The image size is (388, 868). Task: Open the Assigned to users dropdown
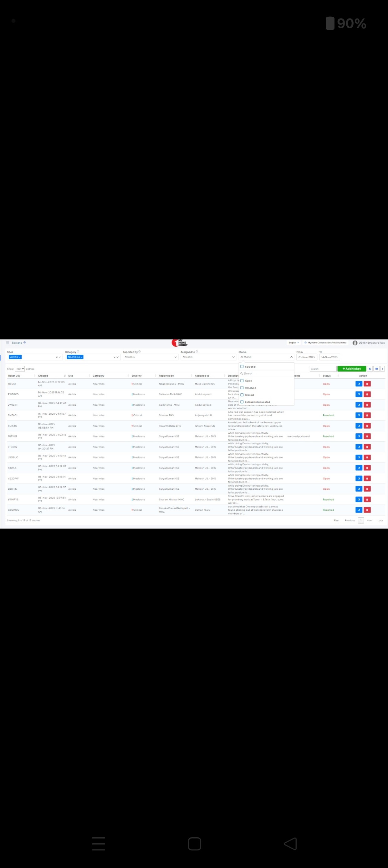pos(208,357)
